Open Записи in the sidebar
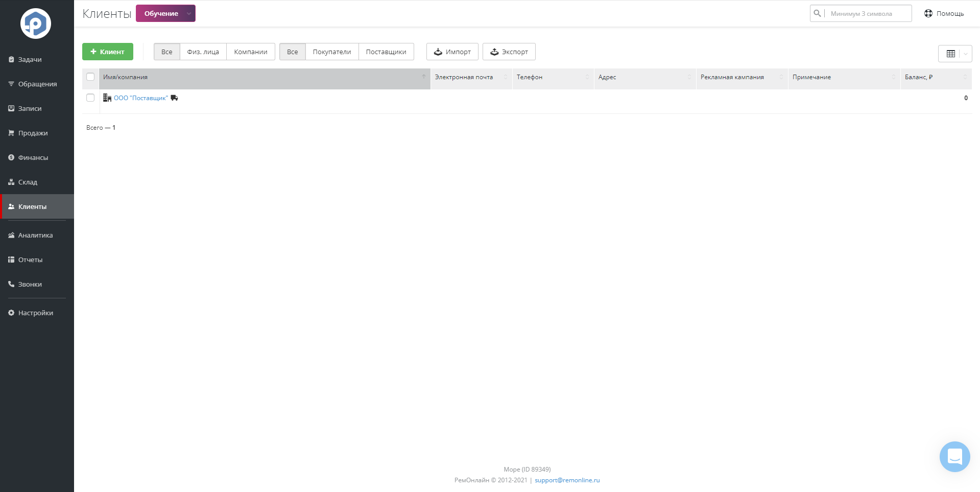Viewport: 980px width, 492px height. pos(37,108)
